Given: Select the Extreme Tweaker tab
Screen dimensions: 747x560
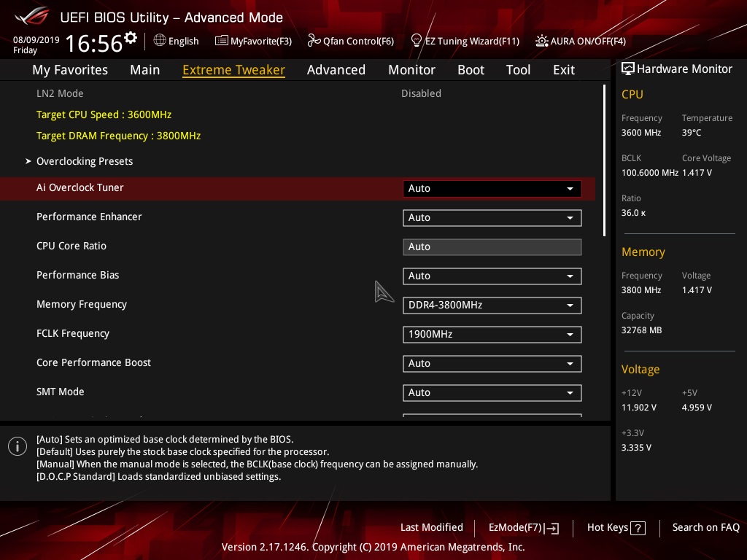Looking at the screenshot, I should pos(234,70).
